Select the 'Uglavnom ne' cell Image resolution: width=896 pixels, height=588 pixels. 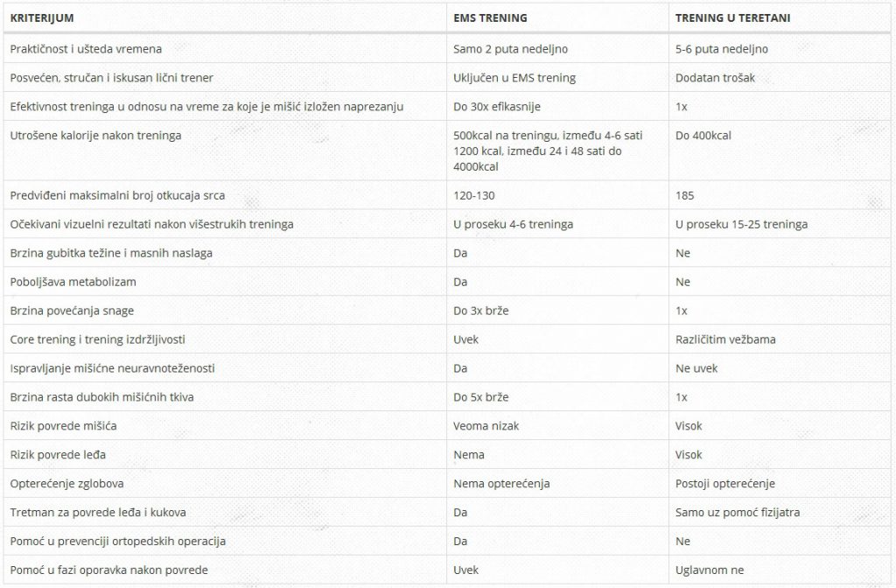tap(708, 570)
